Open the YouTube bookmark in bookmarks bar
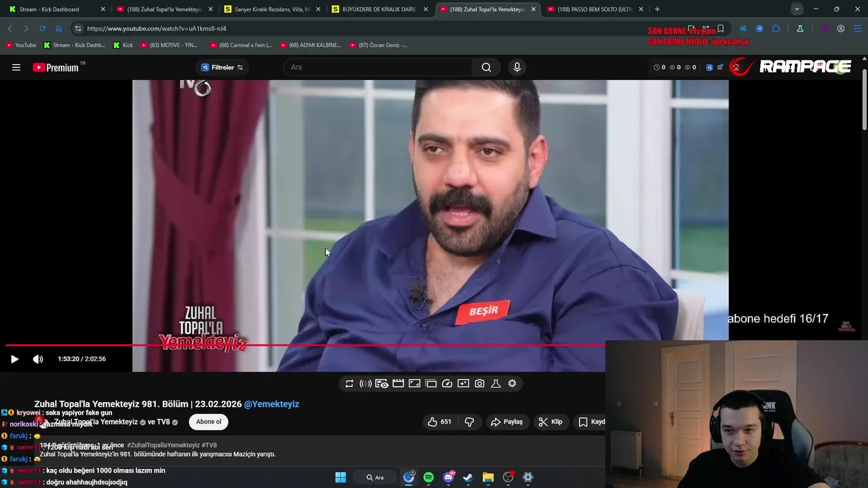868x488 pixels. (x=20, y=45)
